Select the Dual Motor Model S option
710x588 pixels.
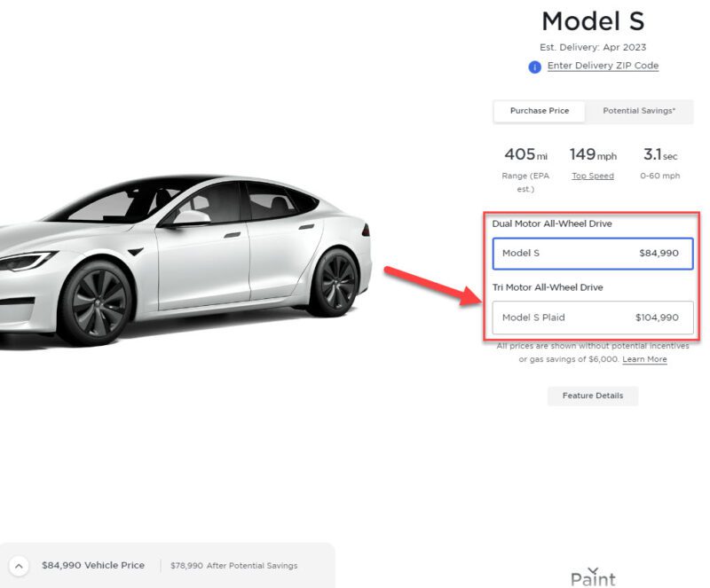click(x=592, y=253)
